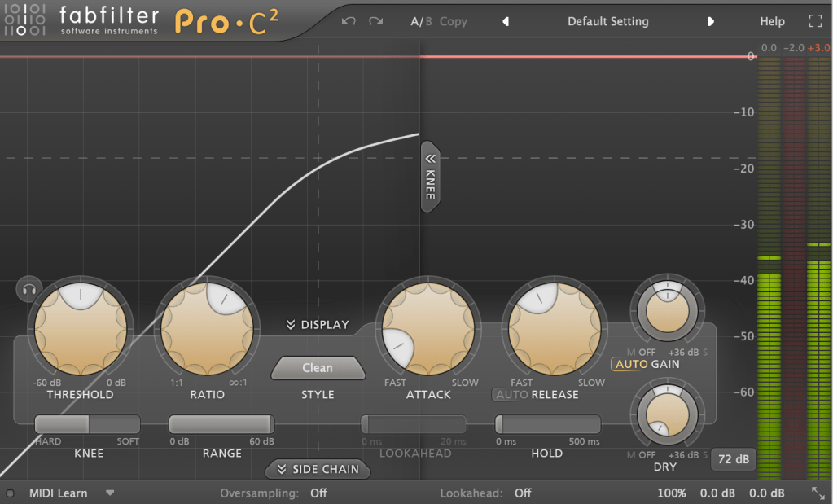Collapse the Display section
833x504 pixels.
pos(317,325)
